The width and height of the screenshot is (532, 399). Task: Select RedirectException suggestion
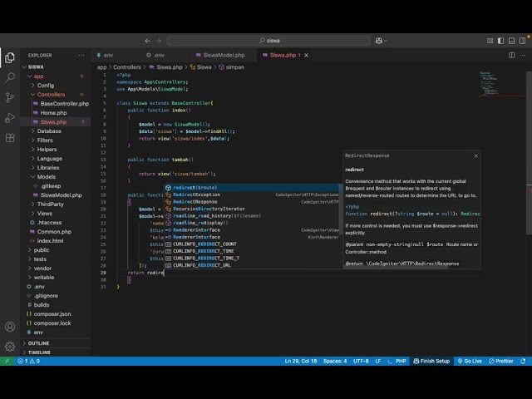point(251,195)
